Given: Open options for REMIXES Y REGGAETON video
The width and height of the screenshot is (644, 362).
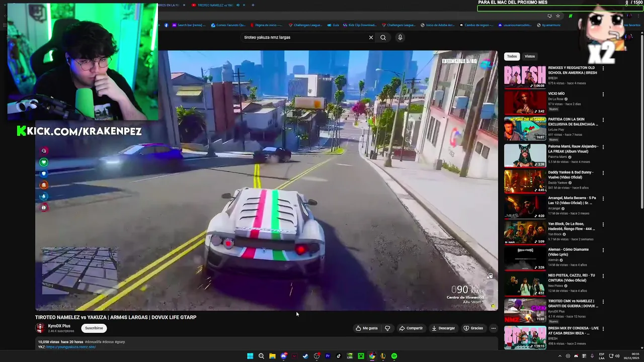Looking at the screenshot, I should point(603,68).
